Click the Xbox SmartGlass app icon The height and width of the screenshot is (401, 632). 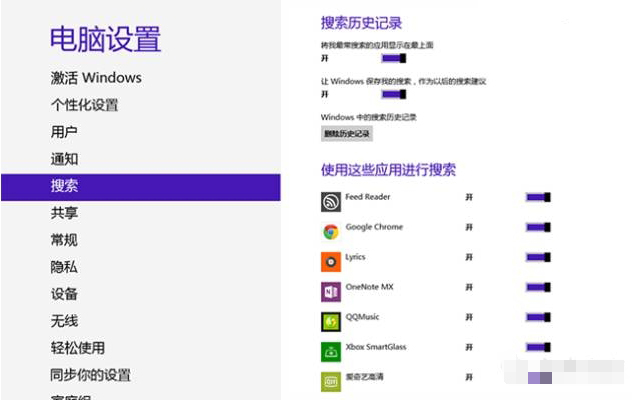[x=331, y=352]
